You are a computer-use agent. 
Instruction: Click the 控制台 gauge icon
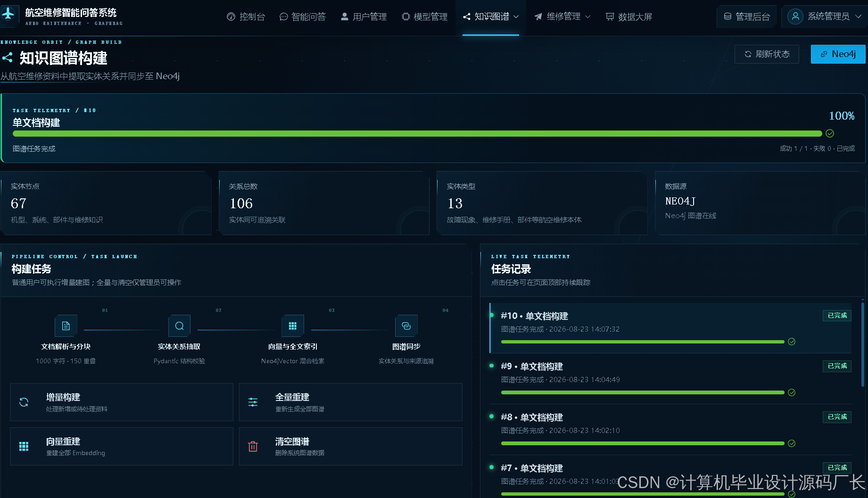(x=231, y=17)
